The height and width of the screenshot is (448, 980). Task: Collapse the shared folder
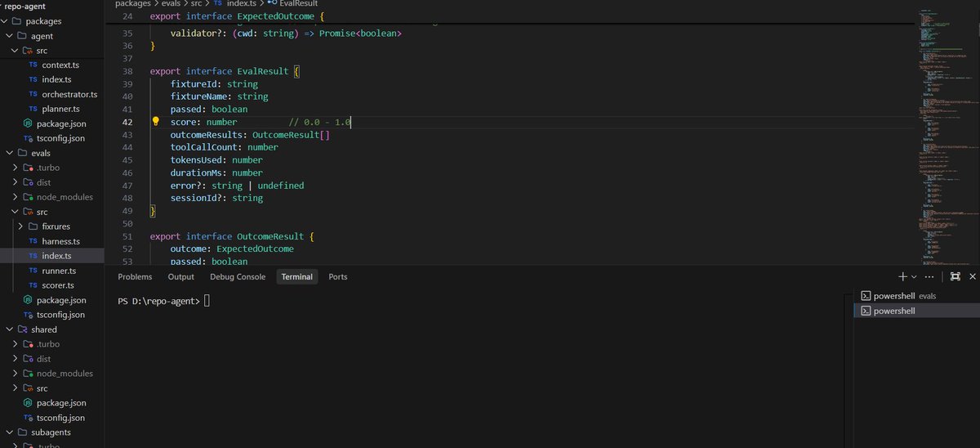[9, 329]
